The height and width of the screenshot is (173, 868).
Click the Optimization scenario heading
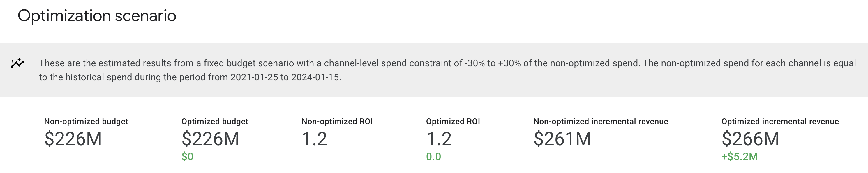point(97,16)
